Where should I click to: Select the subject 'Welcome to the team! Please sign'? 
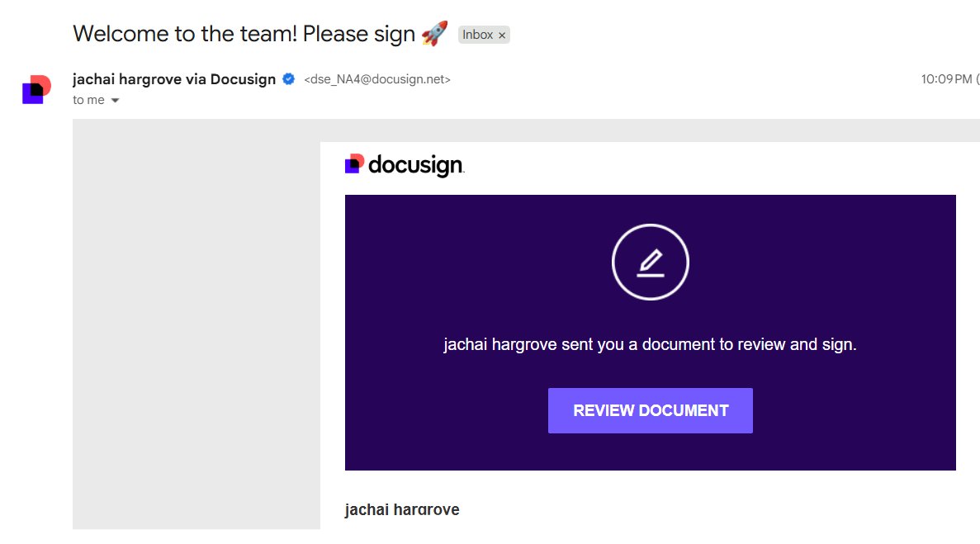(x=242, y=34)
